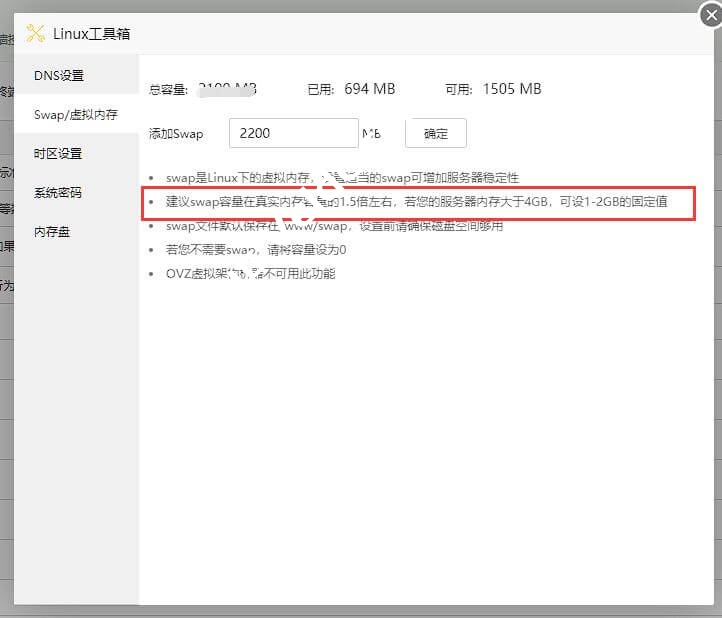The image size is (722, 618).
Task: Click the OVZ虚拟架构 notice line
Action: tap(250, 273)
